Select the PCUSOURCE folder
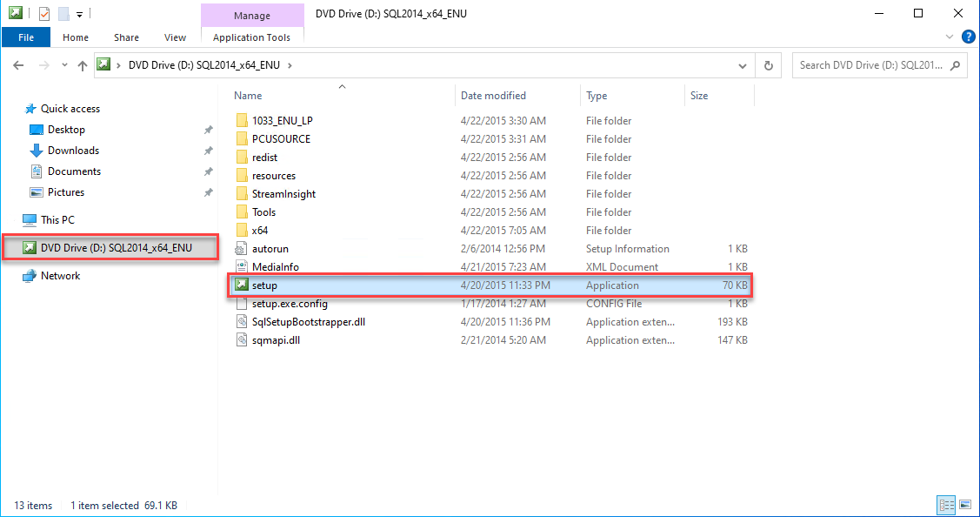 [x=281, y=139]
